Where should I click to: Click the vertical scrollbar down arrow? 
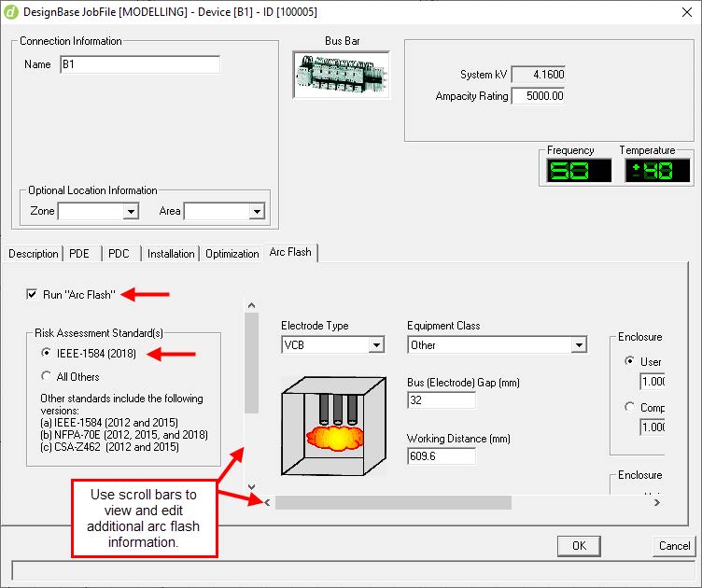click(x=252, y=487)
